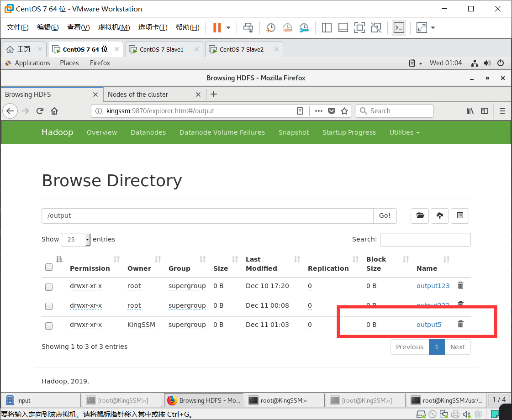Open the 帮助(H) menu
The height and width of the screenshot is (420, 512).
tap(187, 27)
